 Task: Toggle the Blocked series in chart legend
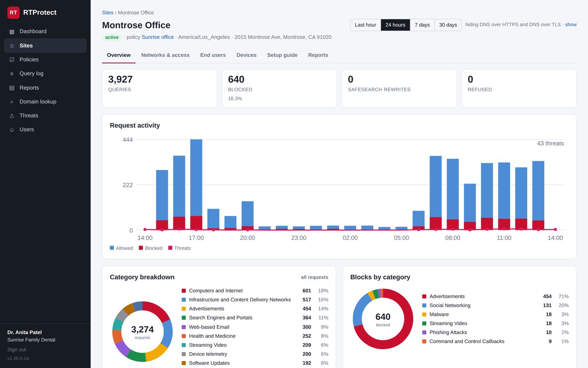click(x=150, y=248)
